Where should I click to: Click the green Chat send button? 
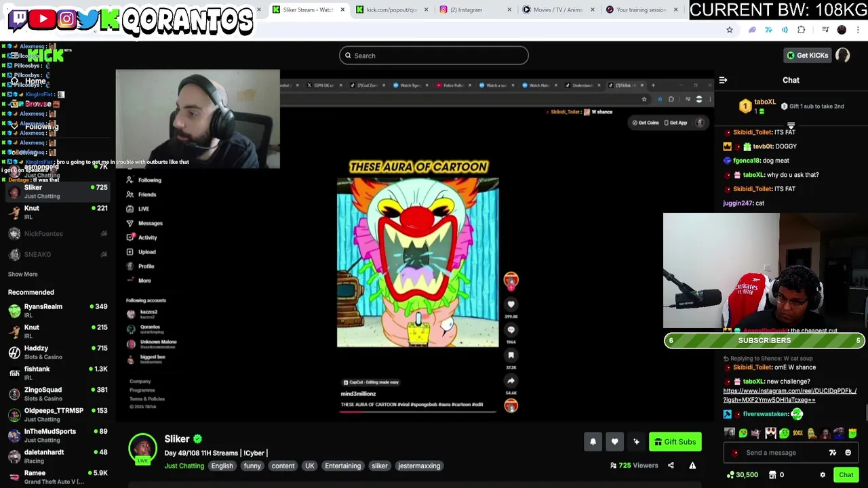846,475
